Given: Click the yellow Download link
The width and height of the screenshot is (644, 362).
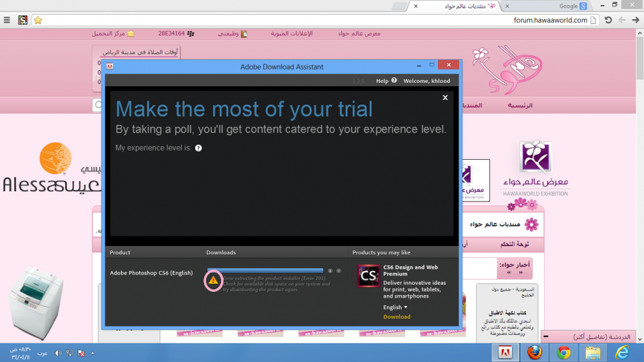Looking at the screenshot, I should click(397, 317).
